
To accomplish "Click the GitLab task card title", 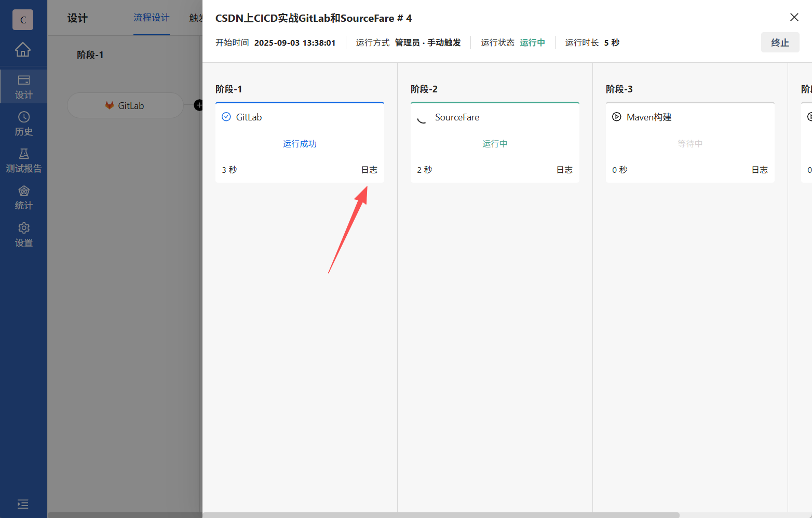I will point(249,117).
